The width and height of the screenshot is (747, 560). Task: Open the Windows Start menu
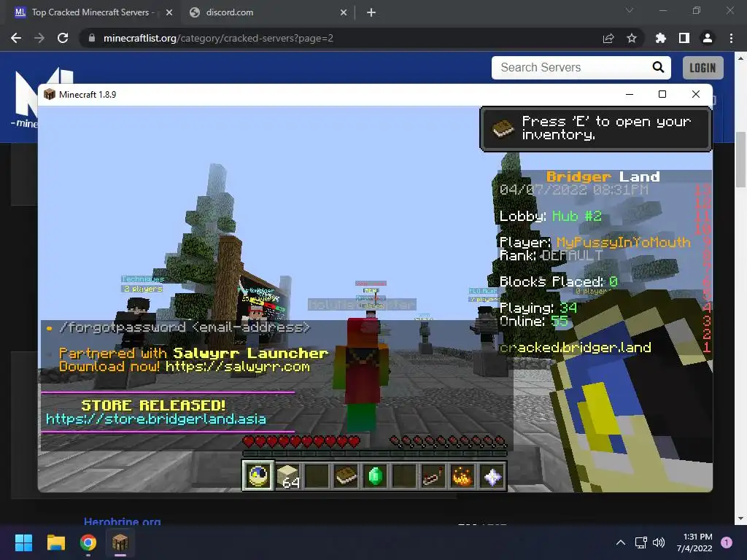[23, 542]
